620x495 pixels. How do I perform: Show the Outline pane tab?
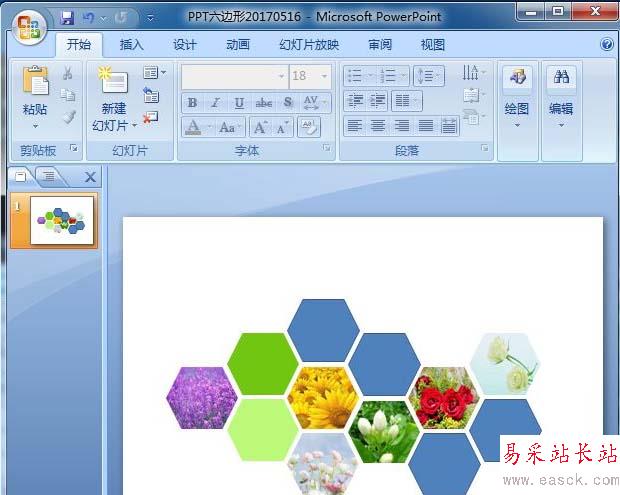(x=49, y=176)
